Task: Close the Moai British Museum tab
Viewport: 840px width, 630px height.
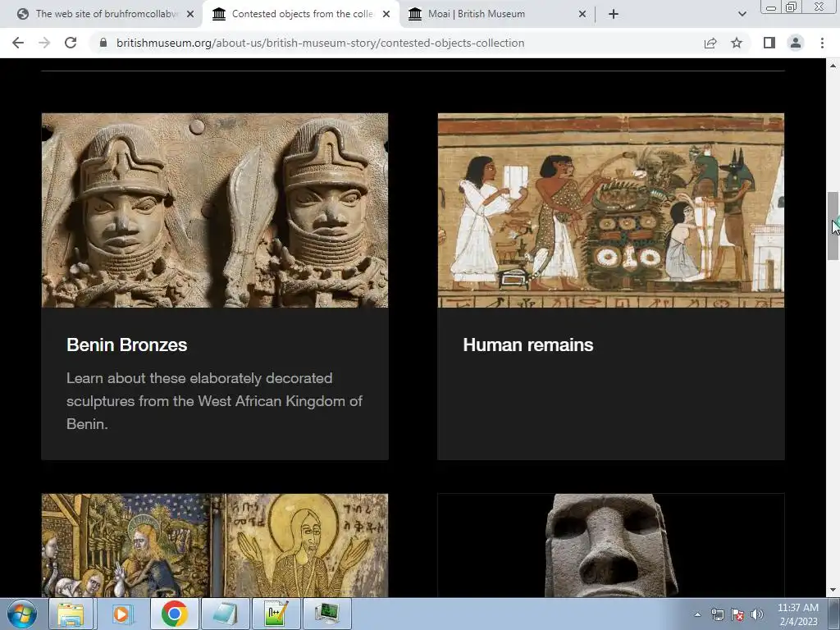Action: click(582, 14)
